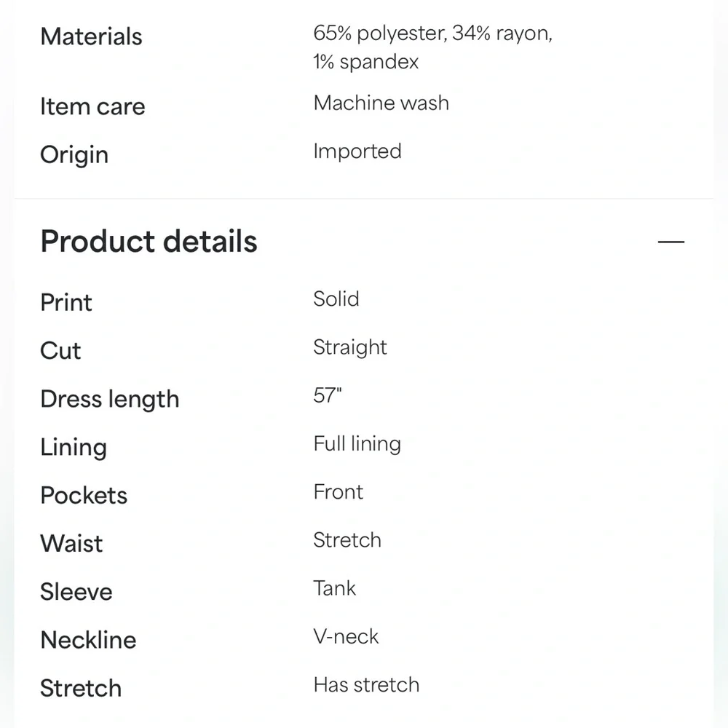
Task: Click the Has stretch value
Action: point(366,685)
